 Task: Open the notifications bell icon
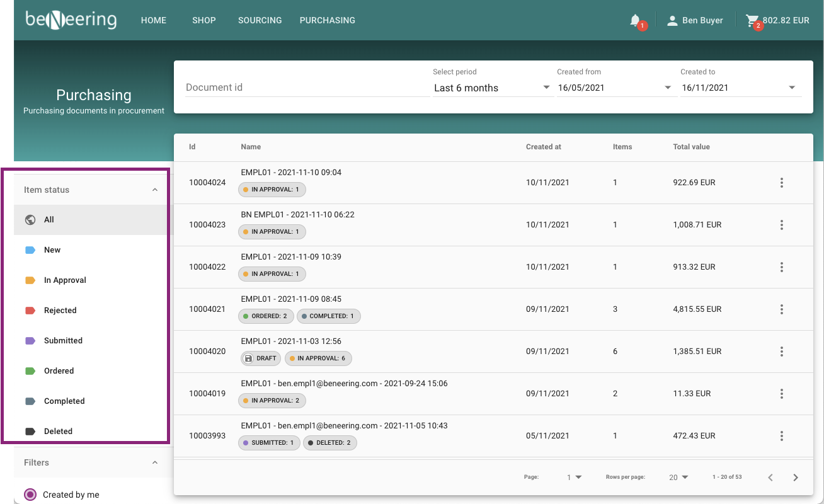pos(636,20)
